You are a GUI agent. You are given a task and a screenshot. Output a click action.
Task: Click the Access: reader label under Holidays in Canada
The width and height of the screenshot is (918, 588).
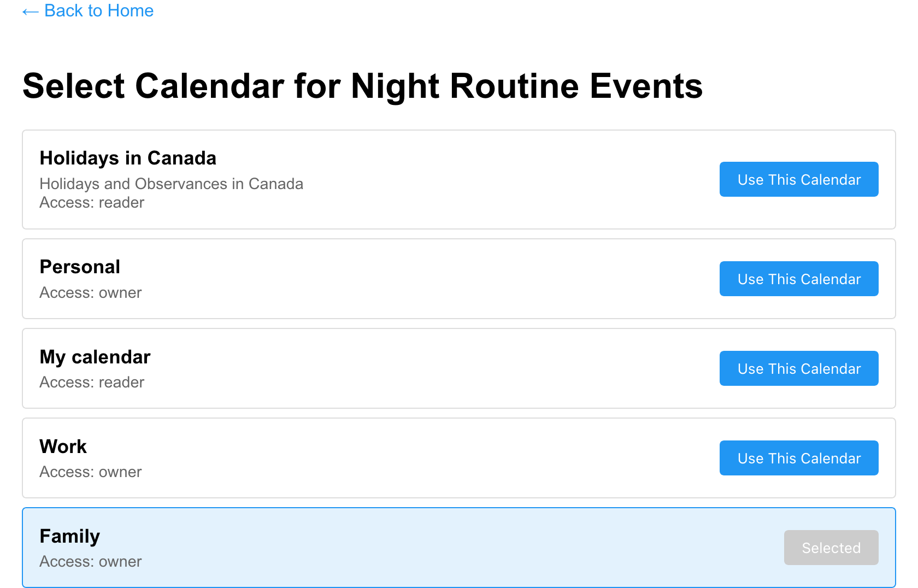click(x=91, y=202)
